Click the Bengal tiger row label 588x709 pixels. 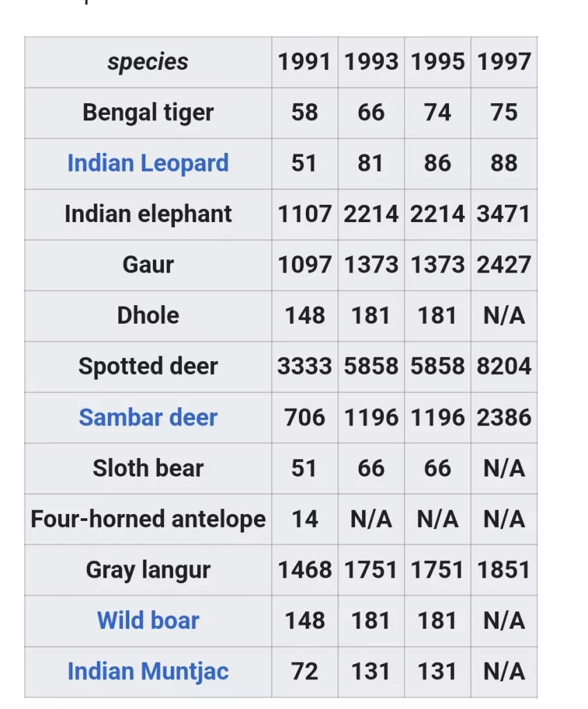point(148,112)
